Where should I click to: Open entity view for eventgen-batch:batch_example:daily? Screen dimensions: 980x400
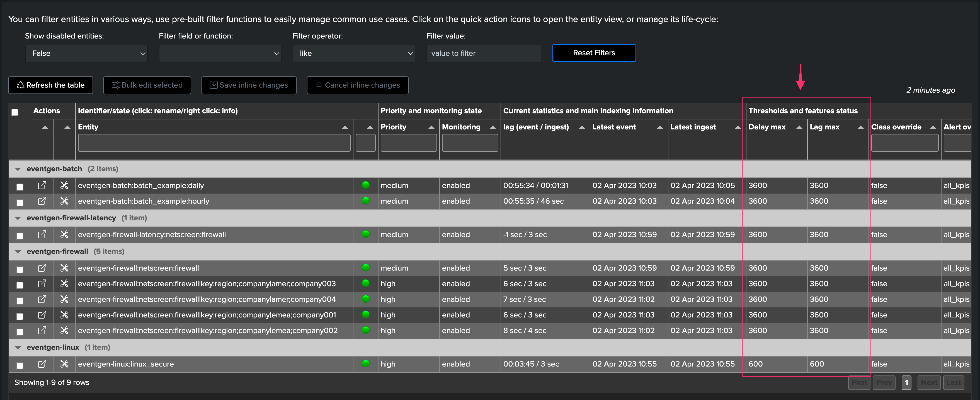point(42,185)
